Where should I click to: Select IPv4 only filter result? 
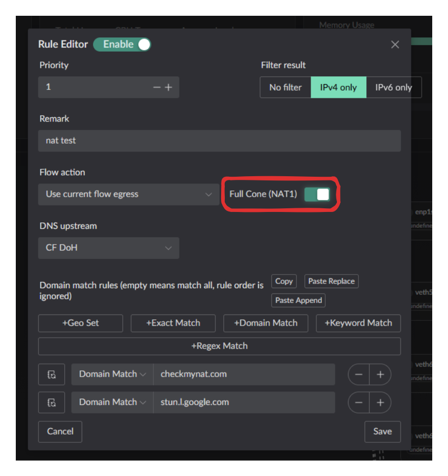coord(339,87)
